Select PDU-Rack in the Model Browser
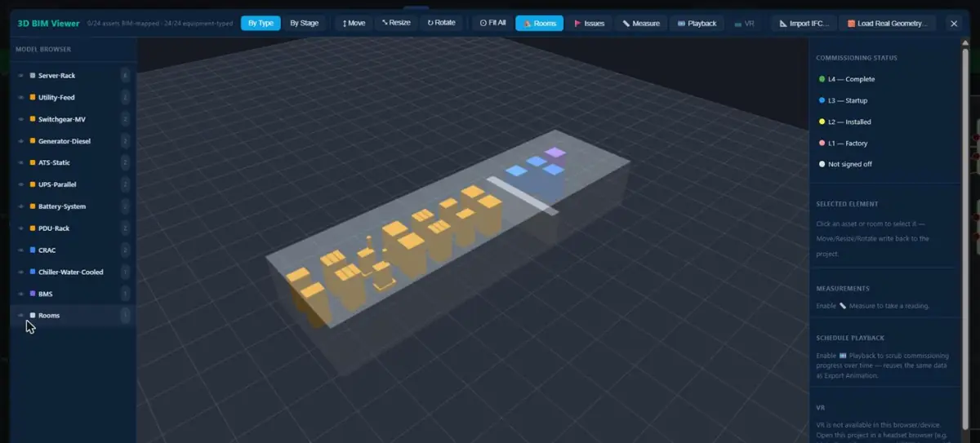 54,228
